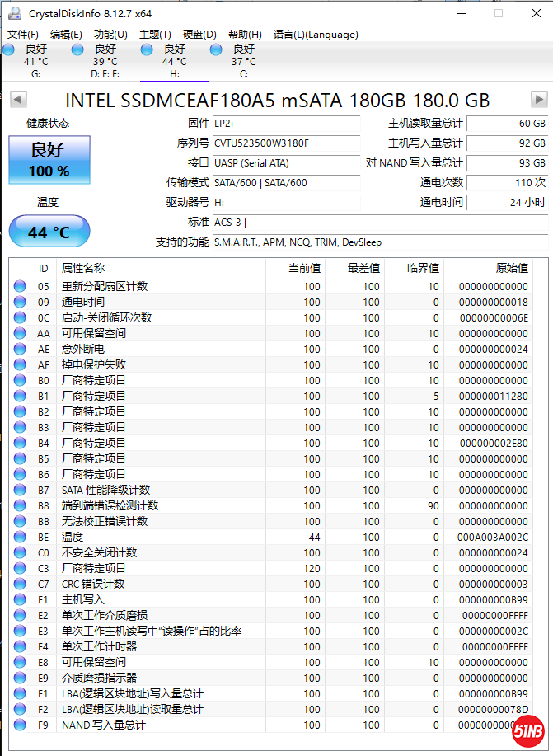Switch to the D: E: F: drive tab
553x756 pixels.
[105, 62]
